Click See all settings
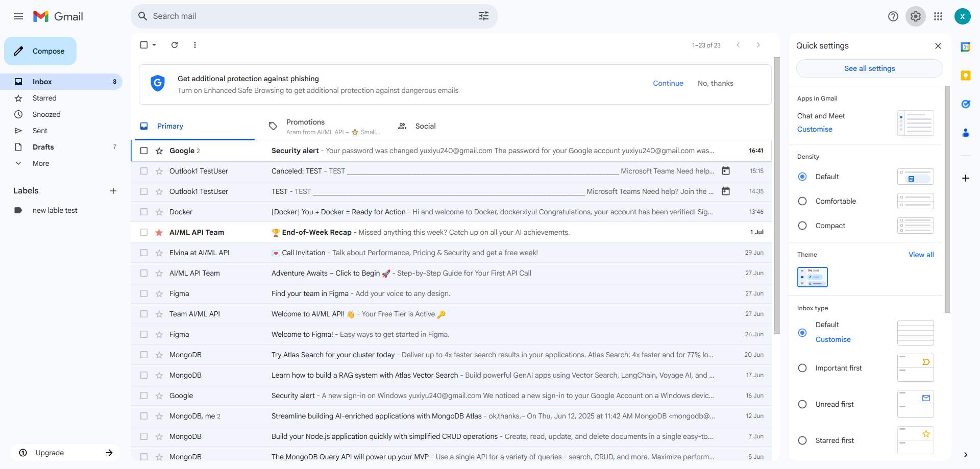This screenshot has width=980, height=469. (x=869, y=68)
